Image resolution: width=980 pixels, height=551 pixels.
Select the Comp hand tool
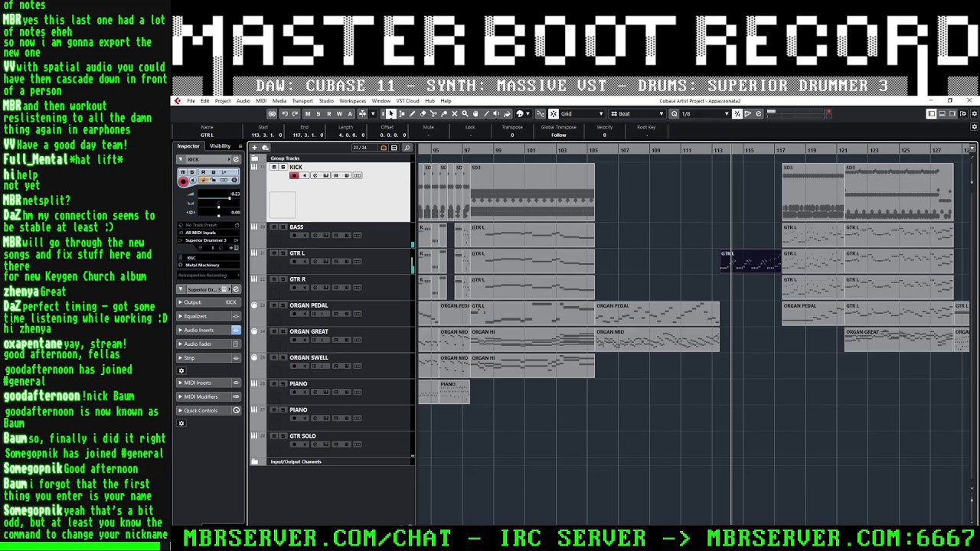pos(475,113)
